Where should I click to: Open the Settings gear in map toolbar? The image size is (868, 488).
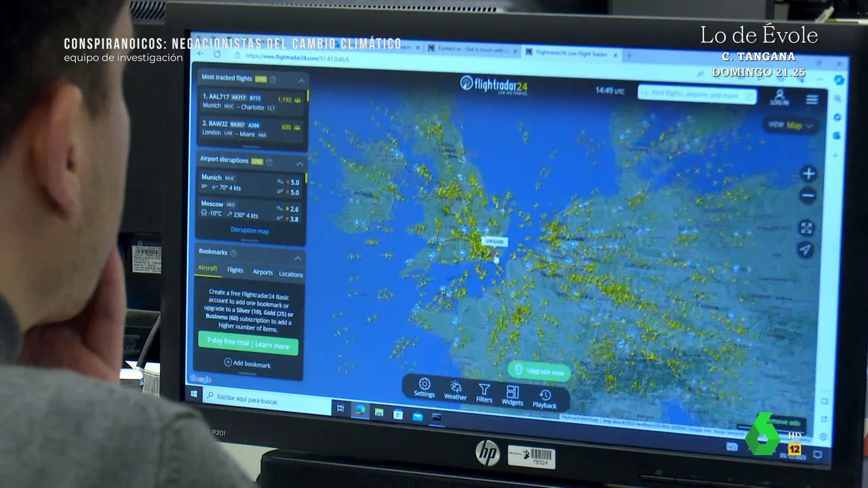click(424, 387)
